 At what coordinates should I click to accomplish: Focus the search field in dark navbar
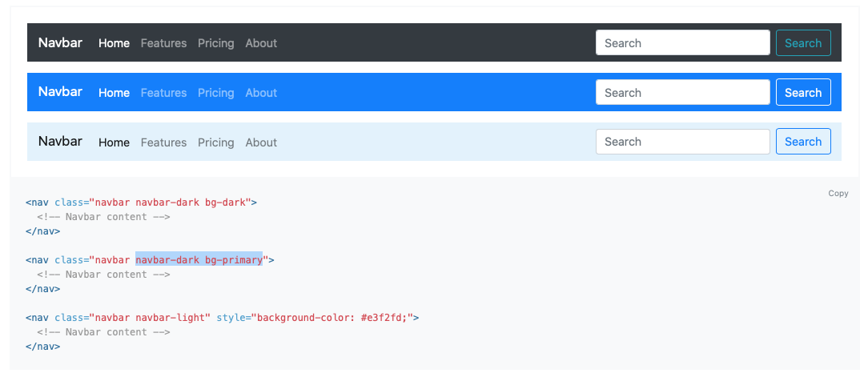[682, 42]
